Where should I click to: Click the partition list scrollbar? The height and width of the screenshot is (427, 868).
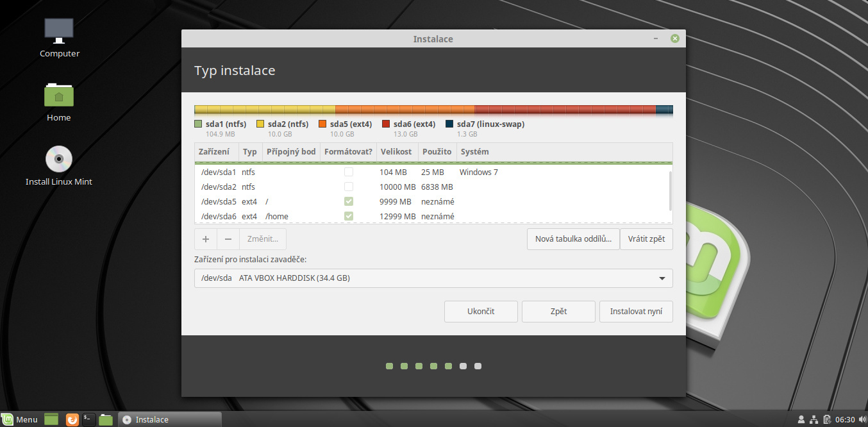(671, 190)
